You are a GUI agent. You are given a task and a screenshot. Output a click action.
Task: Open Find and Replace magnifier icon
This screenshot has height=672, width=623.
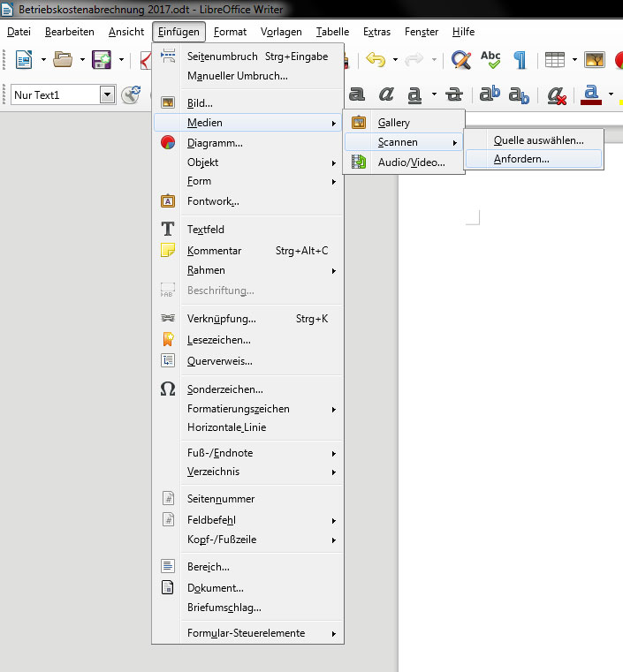coord(461,59)
